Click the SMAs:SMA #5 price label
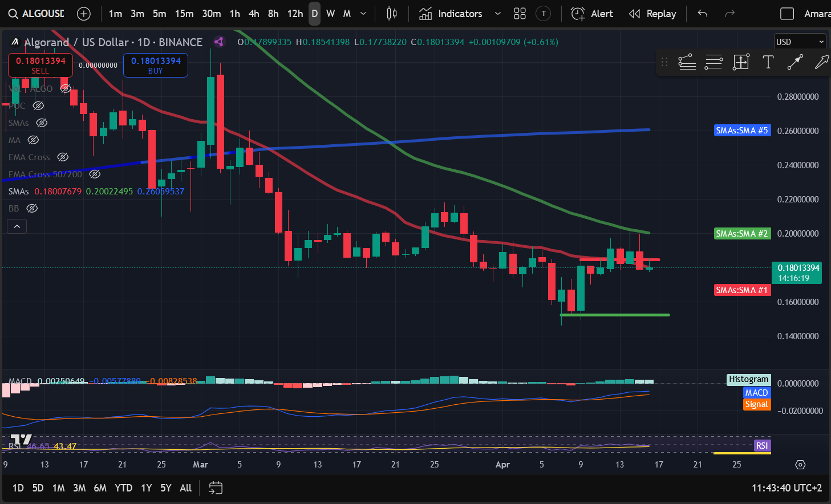The image size is (831, 504). tap(742, 131)
